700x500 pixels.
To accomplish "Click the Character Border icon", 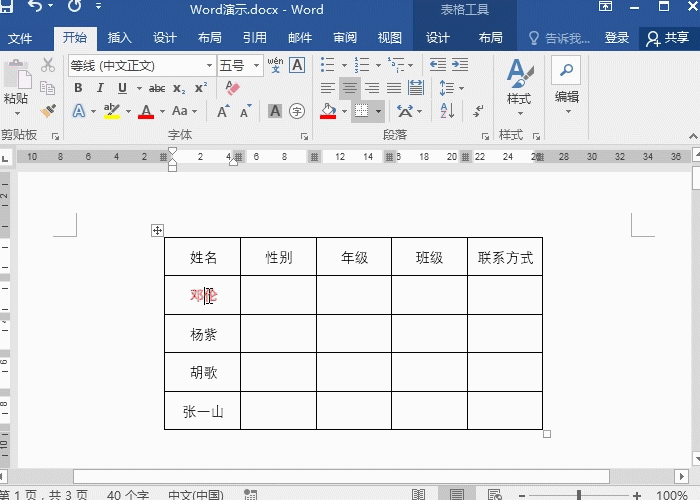I will 297,65.
